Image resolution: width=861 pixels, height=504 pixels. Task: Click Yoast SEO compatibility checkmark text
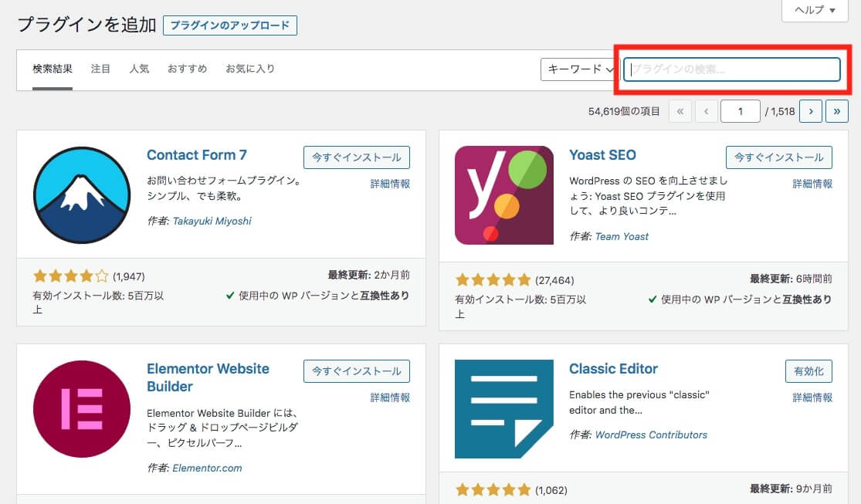[740, 299]
